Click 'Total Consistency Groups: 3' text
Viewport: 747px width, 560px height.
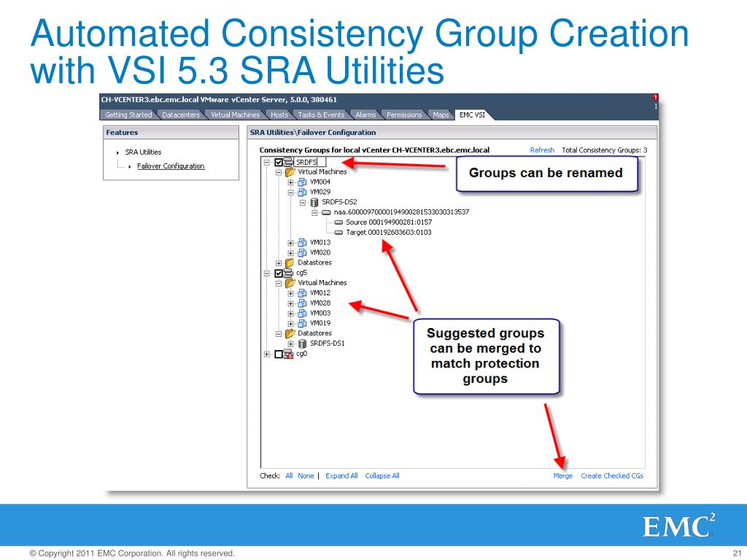tap(605, 150)
